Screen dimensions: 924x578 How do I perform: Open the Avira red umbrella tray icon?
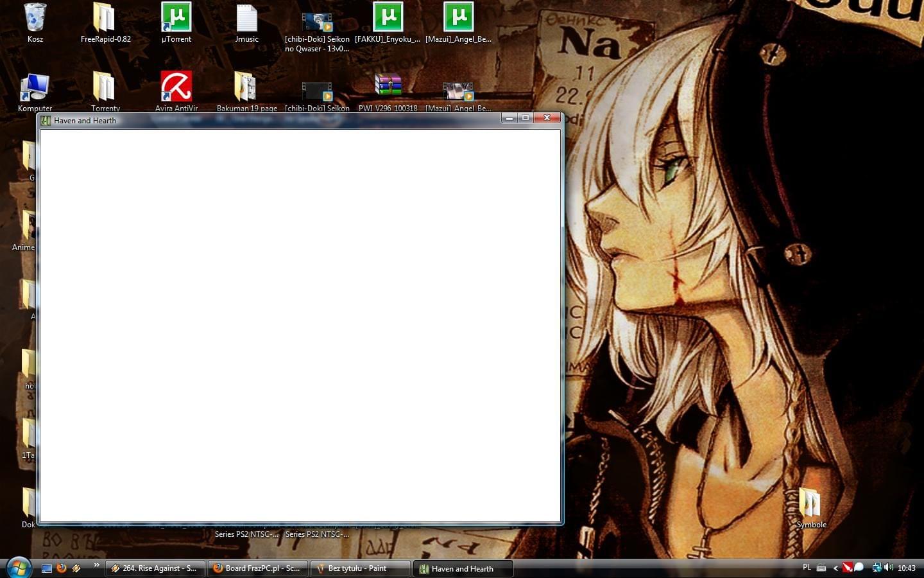pyautogui.click(x=847, y=568)
